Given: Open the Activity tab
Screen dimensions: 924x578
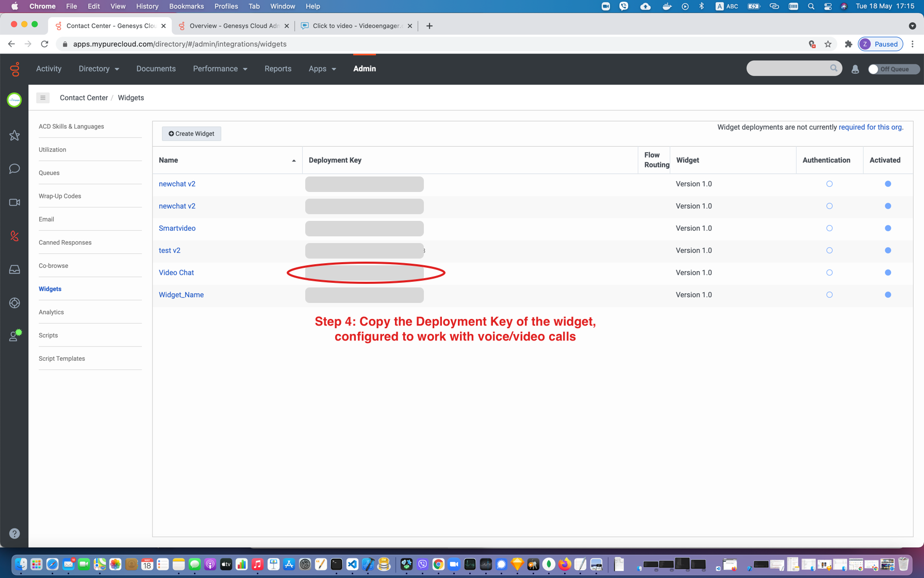Looking at the screenshot, I should [48, 69].
